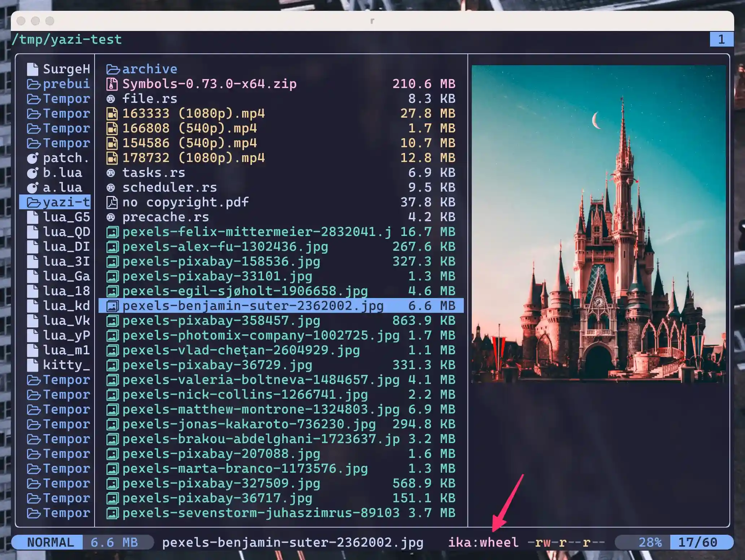Click the Lua icon beside b.lua
This screenshot has height=560, width=745.
(32, 173)
